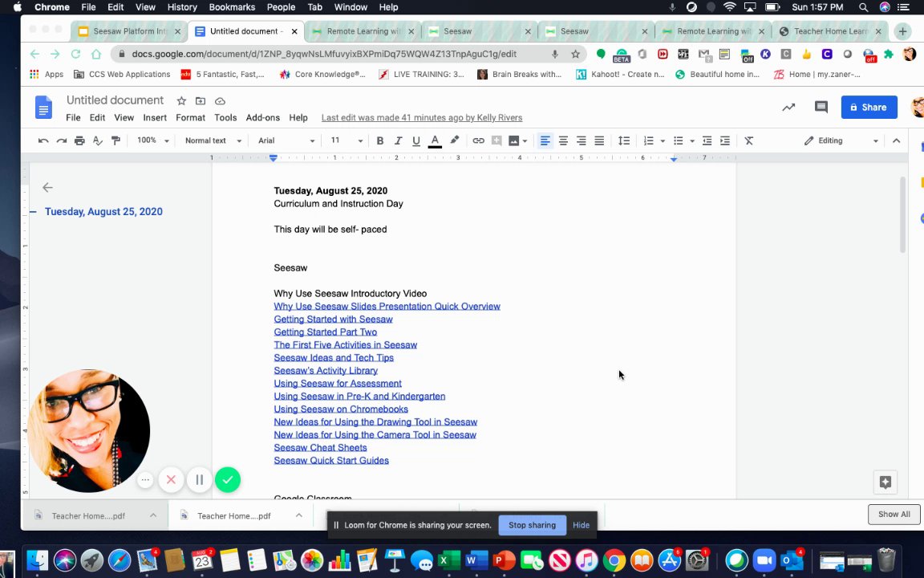Image resolution: width=924 pixels, height=578 pixels.
Task: Star the Untitled document
Action: 181,101
